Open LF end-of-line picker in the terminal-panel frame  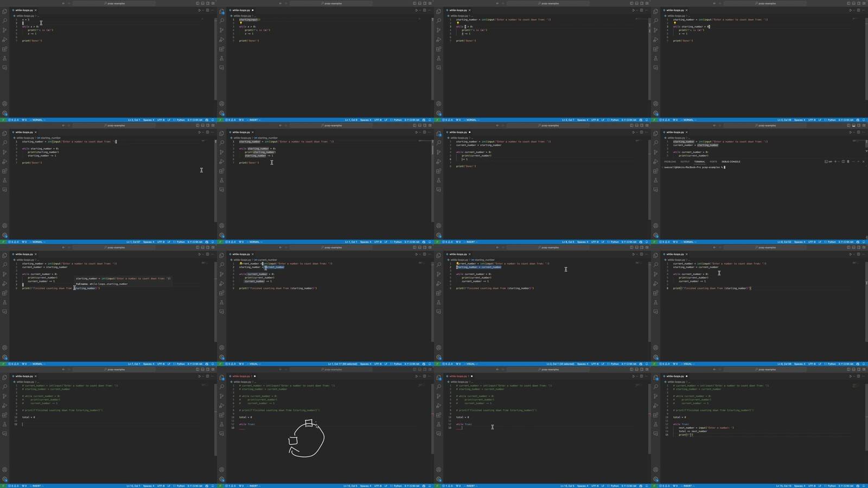coord(820,242)
